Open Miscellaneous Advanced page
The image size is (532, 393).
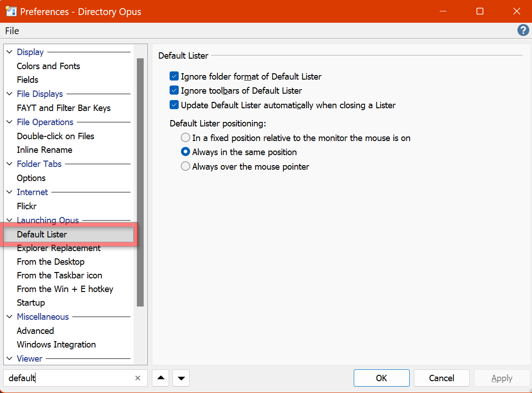pyautogui.click(x=35, y=331)
